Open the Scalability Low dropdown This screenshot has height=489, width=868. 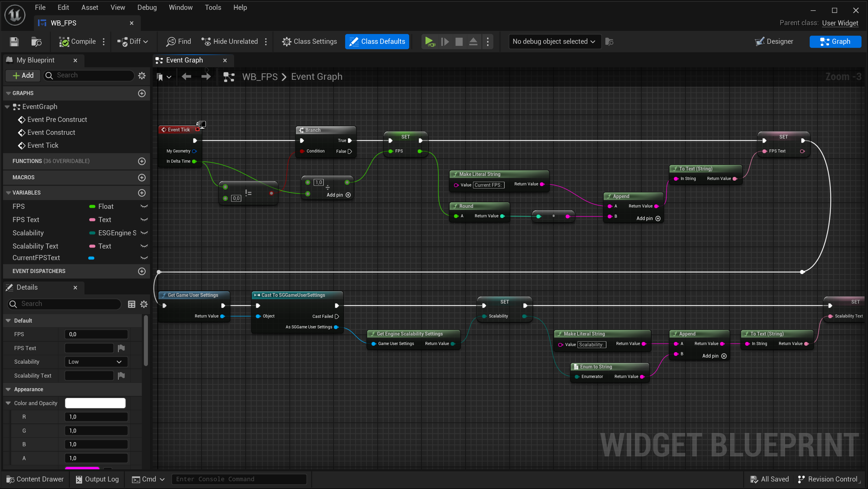tap(96, 362)
